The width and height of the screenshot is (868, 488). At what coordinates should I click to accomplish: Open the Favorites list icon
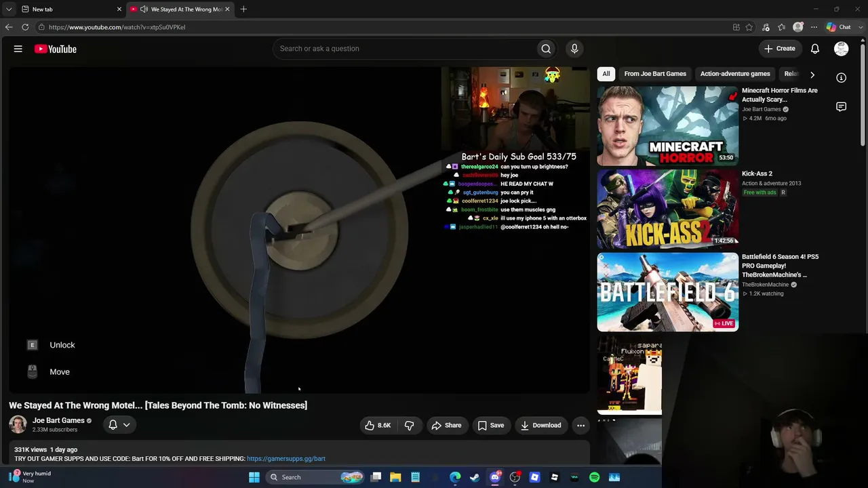point(782,27)
